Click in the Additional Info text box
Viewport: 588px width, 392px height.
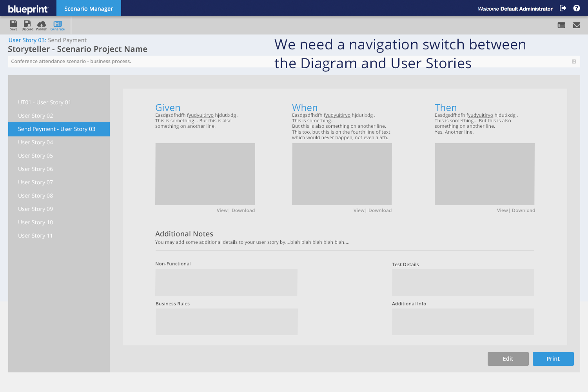click(463, 322)
